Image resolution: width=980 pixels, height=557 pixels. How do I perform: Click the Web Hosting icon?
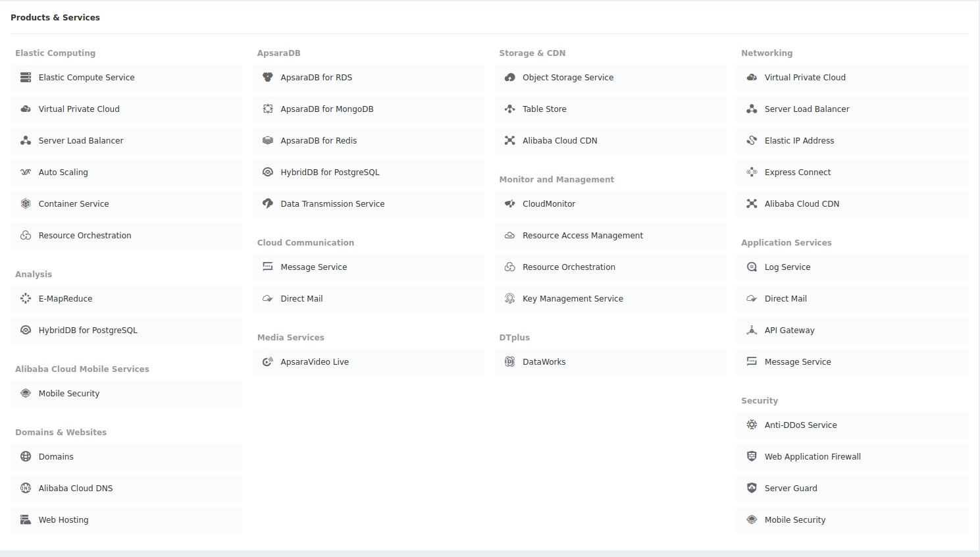coord(26,520)
